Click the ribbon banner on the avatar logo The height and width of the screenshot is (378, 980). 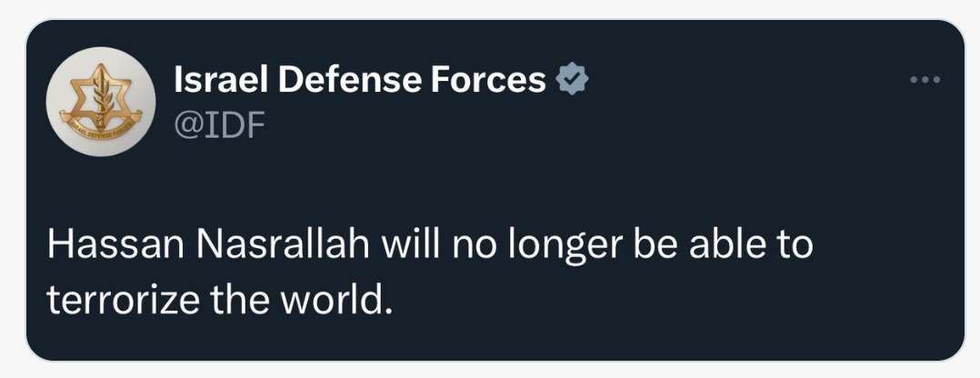pyautogui.click(x=101, y=123)
